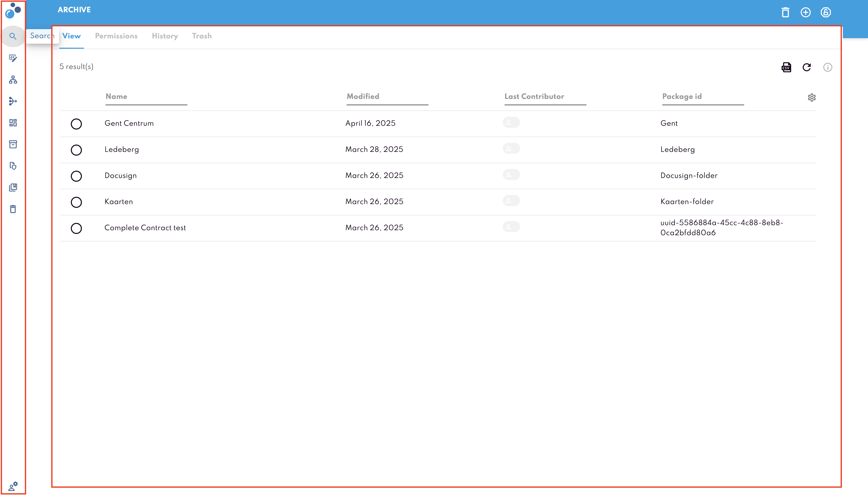Click the 'Gent' package id cell
Viewport: 868px width, 497px height.
[x=669, y=123]
